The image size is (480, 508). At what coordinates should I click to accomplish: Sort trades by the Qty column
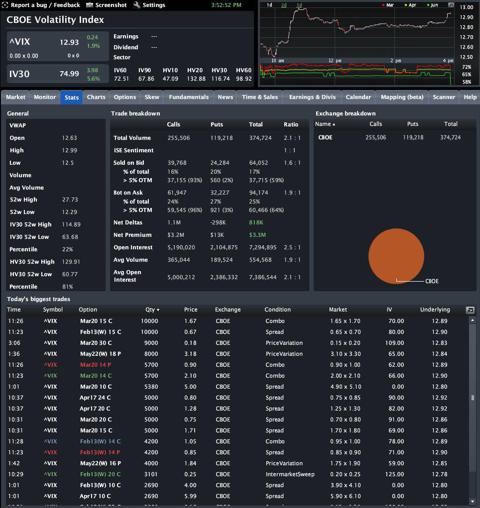click(x=152, y=310)
